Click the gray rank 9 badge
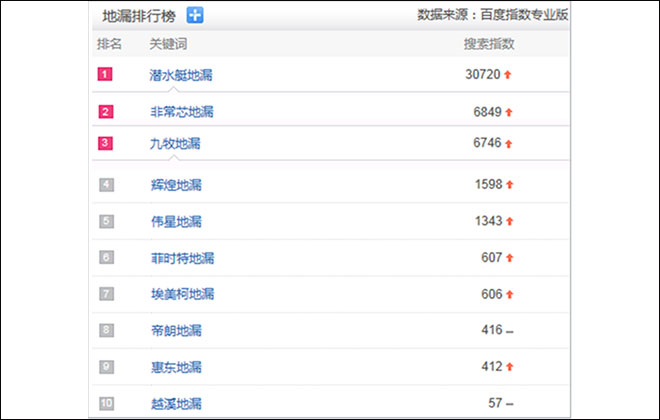Screen dimensions: 660x420 106,367
